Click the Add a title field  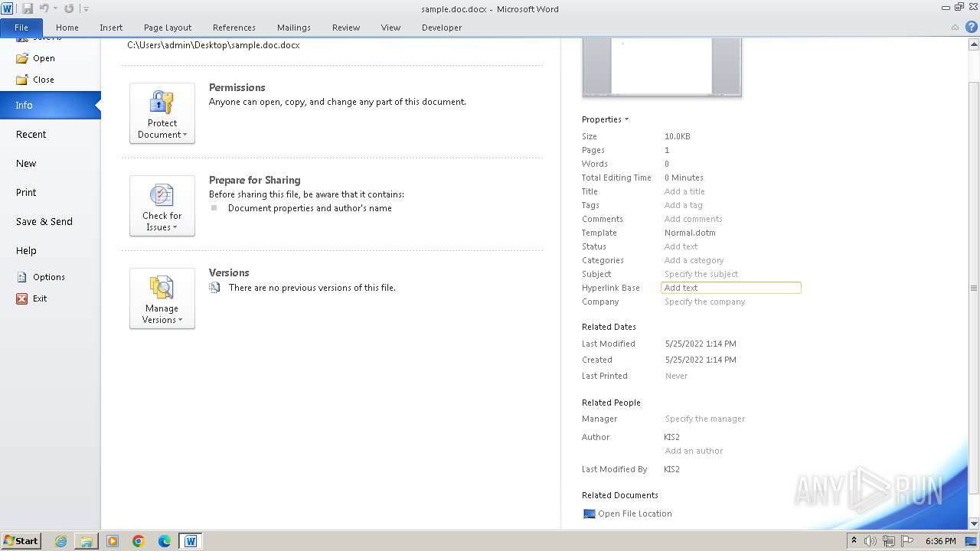684,191
